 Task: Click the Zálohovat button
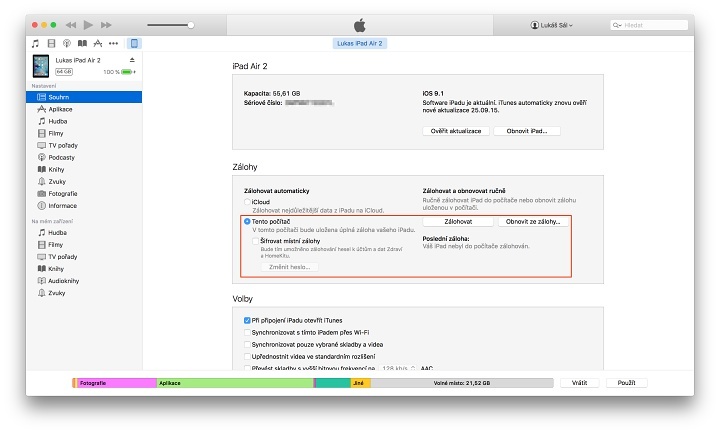458,221
